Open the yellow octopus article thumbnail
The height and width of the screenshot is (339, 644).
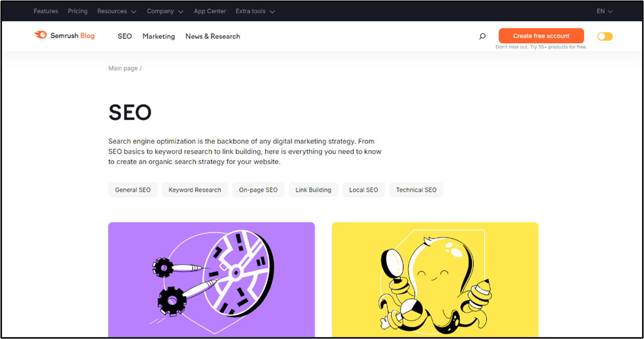(435, 280)
